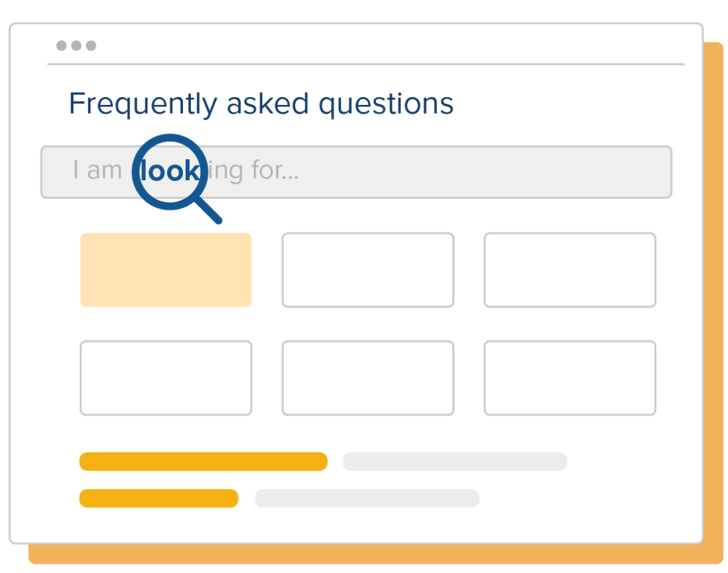Select the bottom right empty card

tap(569, 378)
